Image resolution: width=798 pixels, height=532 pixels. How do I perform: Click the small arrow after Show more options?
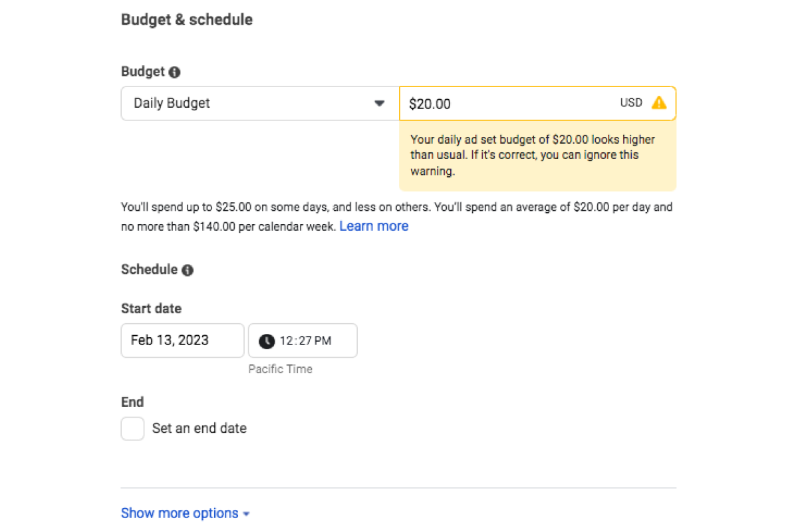click(246, 514)
